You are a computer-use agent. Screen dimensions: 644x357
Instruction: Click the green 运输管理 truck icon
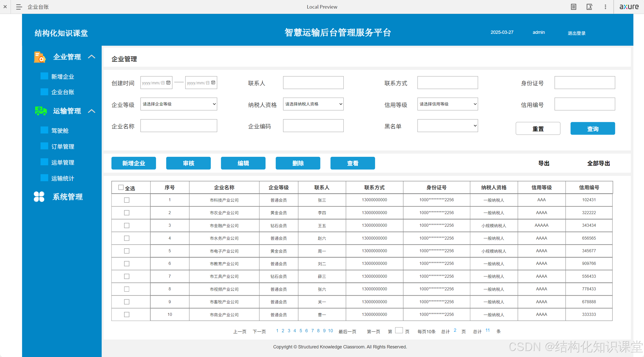[41, 111]
